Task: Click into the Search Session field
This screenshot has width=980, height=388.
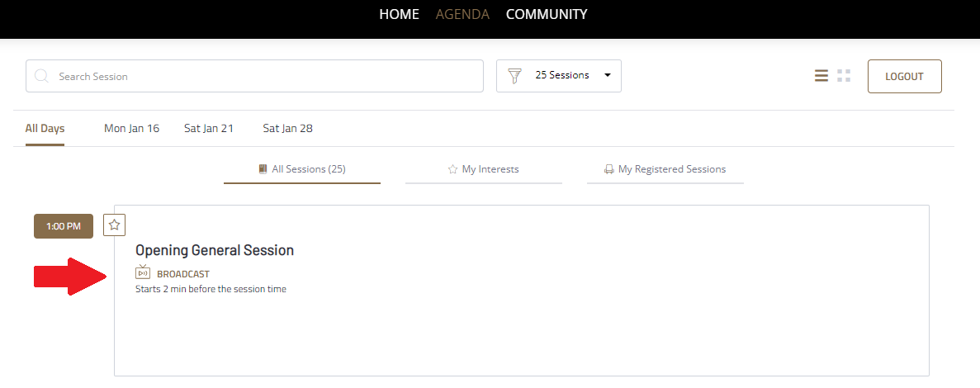Action: pyautogui.click(x=254, y=76)
